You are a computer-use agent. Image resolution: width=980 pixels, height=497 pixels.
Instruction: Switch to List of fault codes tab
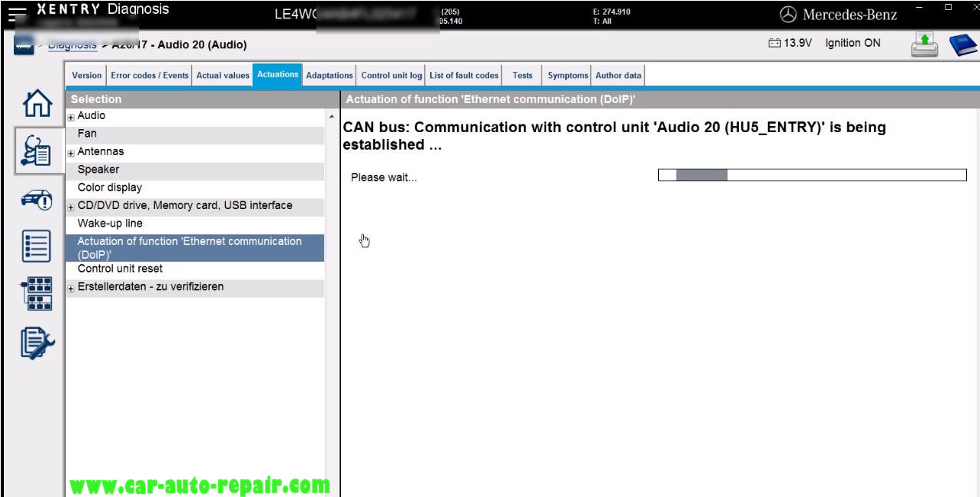click(x=464, y=75)
